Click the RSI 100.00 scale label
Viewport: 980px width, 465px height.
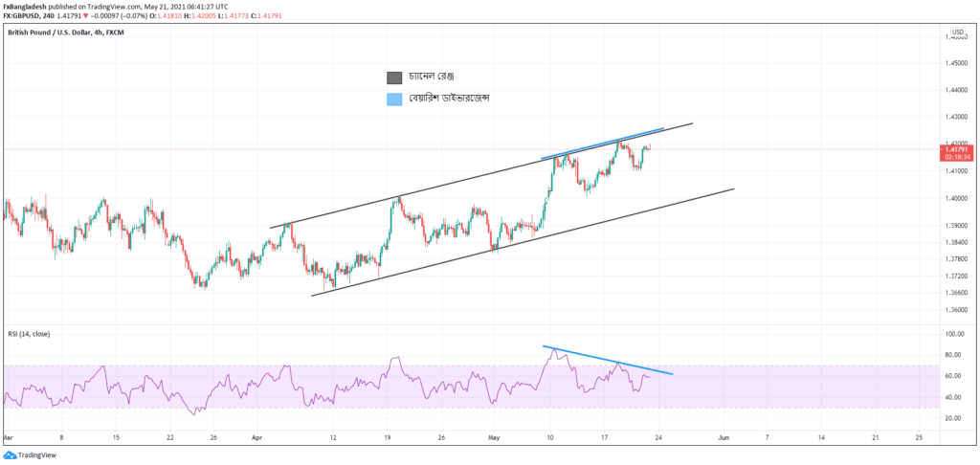click(956, 334)
